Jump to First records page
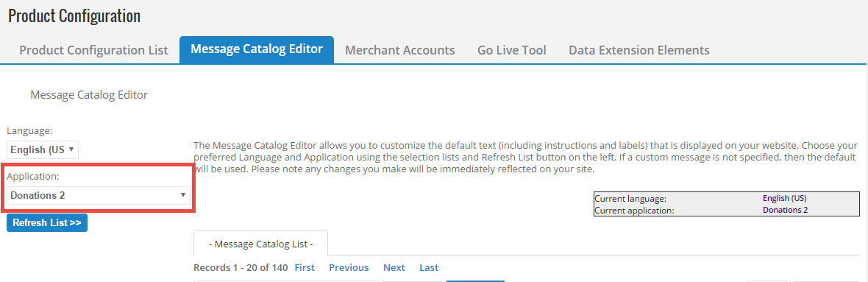 coord(305,267)
